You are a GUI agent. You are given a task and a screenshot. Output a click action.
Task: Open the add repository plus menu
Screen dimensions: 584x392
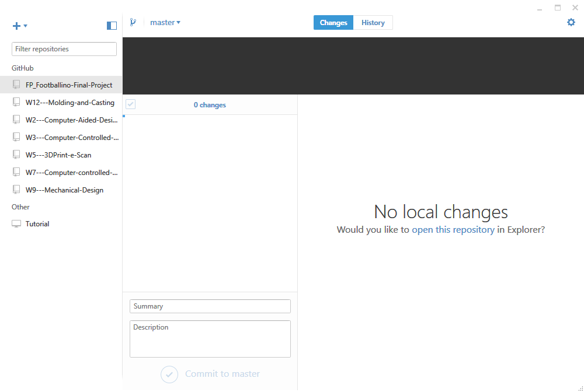20,26
